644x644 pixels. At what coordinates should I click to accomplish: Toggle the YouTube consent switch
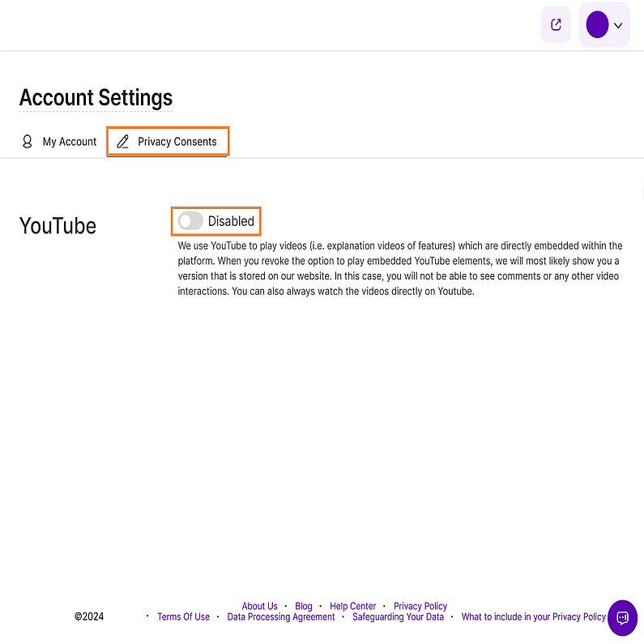[x=190, y=221]
